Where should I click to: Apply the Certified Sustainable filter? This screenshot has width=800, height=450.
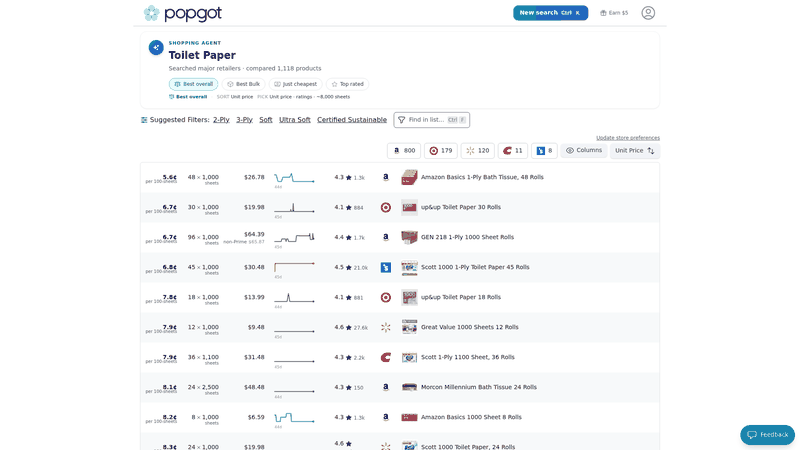click(352, 120)
